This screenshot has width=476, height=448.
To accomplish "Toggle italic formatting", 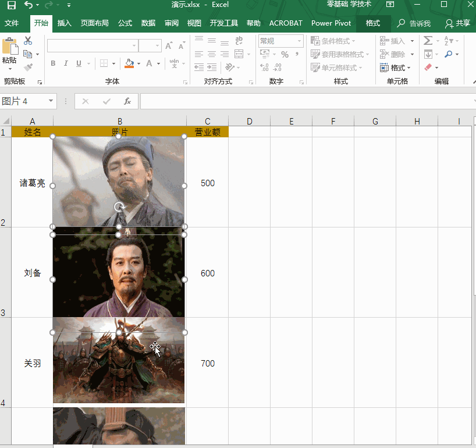I will [66, 63].
